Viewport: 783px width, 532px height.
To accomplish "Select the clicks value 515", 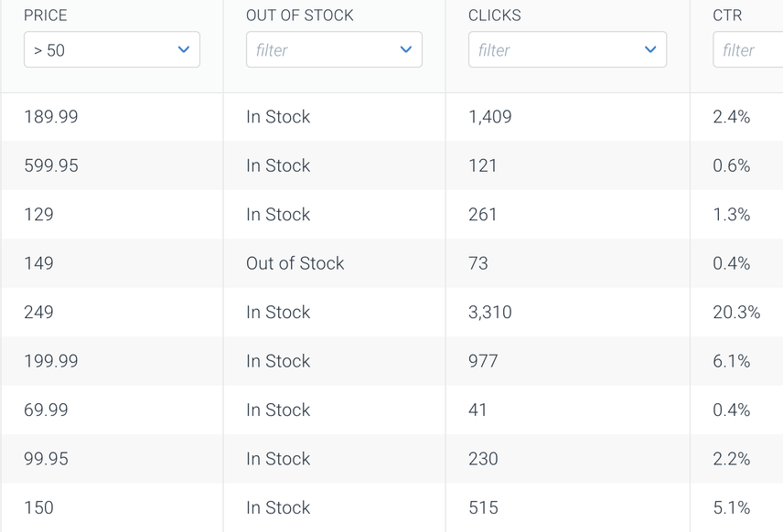I will [483, 508].
